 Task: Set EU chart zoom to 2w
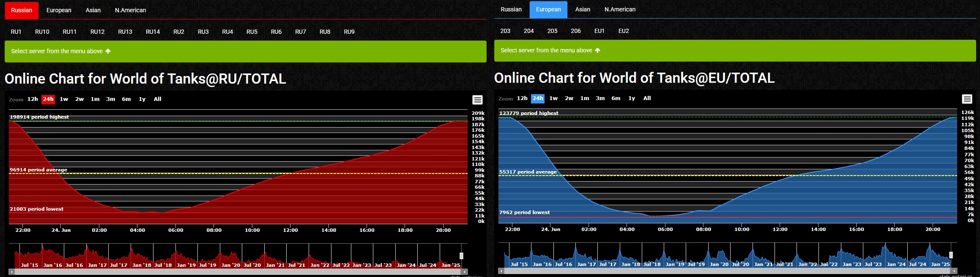(x=569, y=98)
